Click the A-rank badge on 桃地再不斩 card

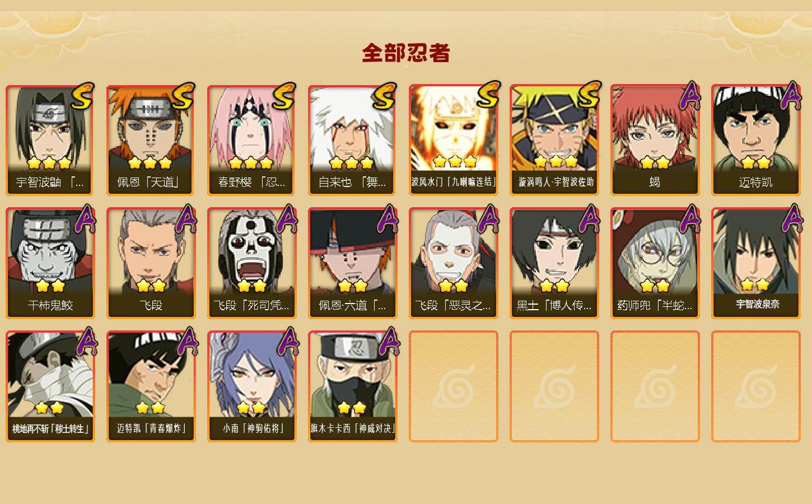[84, 343]
